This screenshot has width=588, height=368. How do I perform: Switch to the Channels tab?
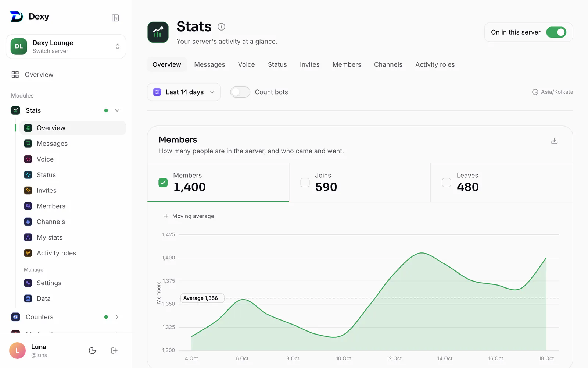coord(388,64)
